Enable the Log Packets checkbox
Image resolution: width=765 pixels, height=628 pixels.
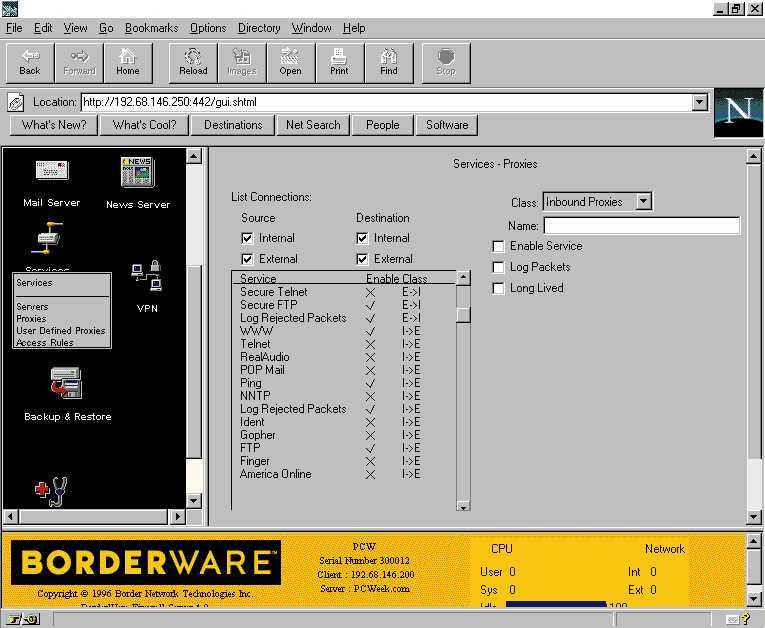(x=498, y=267)
